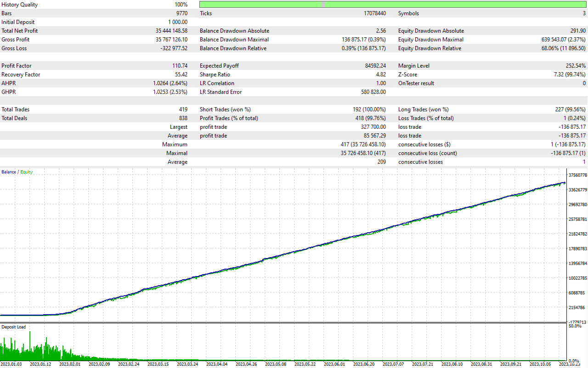Select Gross Profit value 35 767 126.10
The width and height of the screenshot is (588, 368).
pos(172,40)
